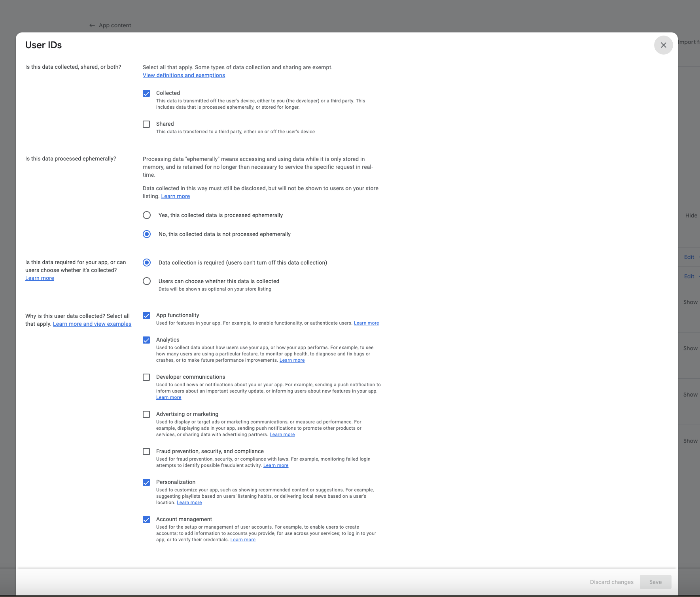Click the back arrow to App content
This screenshot has width=700, height=597.
click(x=92, y=25)
